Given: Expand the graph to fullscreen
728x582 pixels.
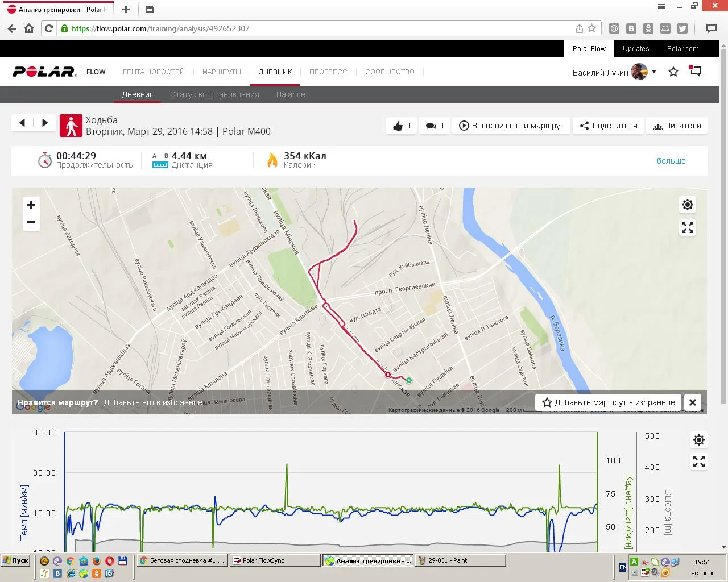Looking at the screenshot, I should point(699,462).
